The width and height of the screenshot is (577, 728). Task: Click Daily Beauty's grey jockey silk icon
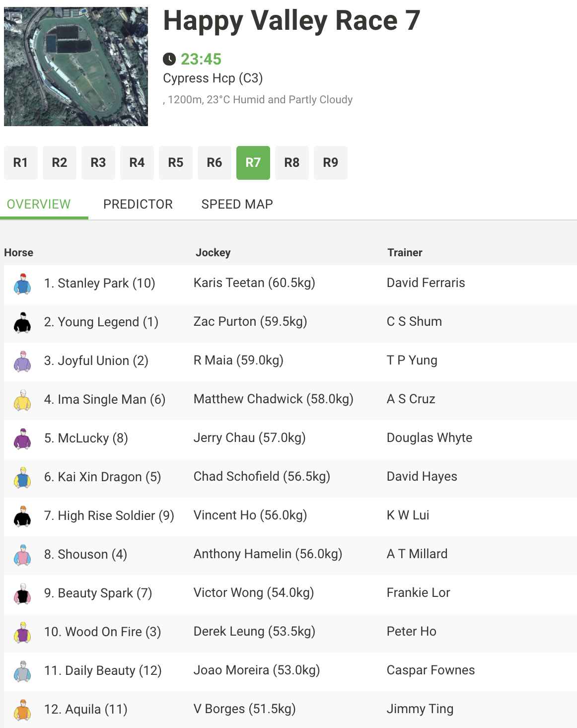[22, 671]
